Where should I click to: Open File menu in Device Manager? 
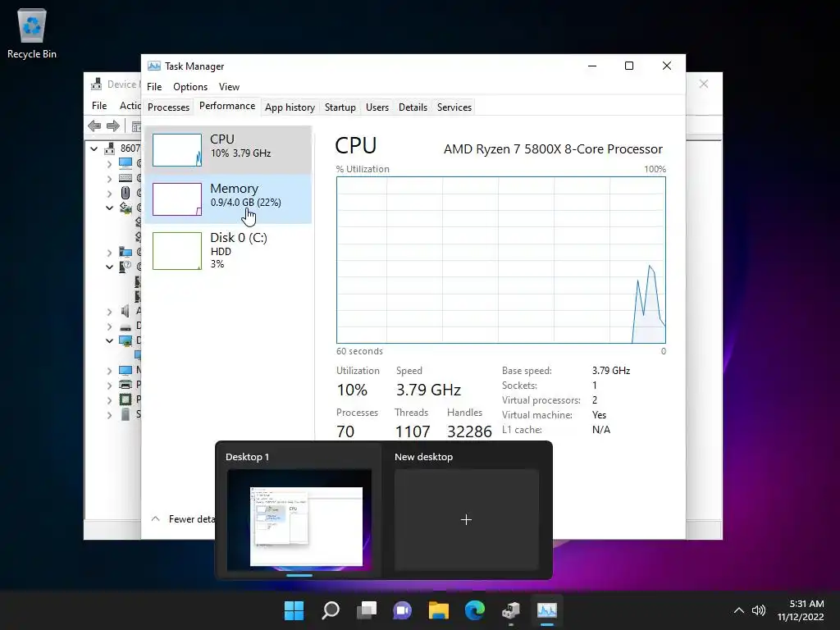99,106
